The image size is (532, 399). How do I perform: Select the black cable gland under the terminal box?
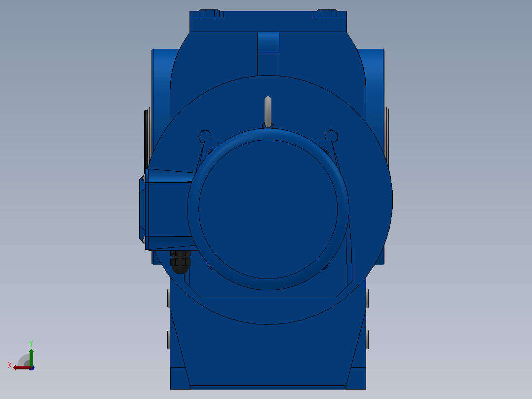180,261
